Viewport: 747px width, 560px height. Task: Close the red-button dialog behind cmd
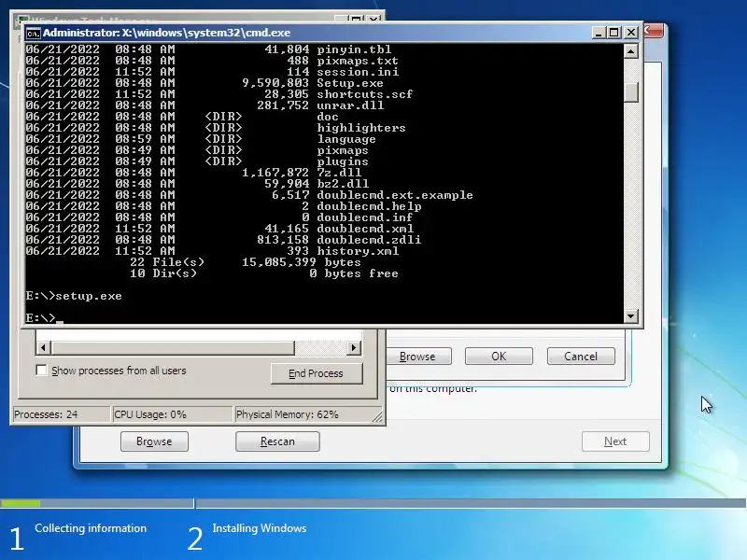click(654, 31)
